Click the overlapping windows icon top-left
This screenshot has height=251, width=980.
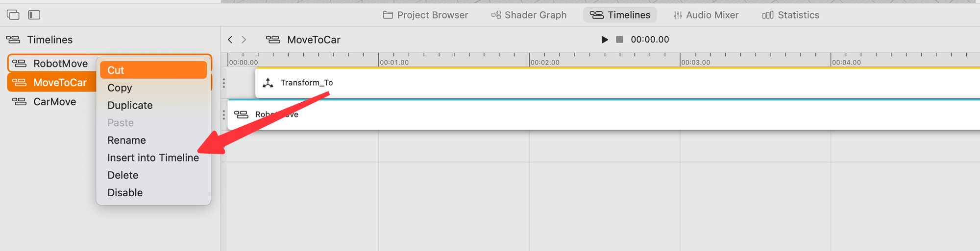click(13, 15)
